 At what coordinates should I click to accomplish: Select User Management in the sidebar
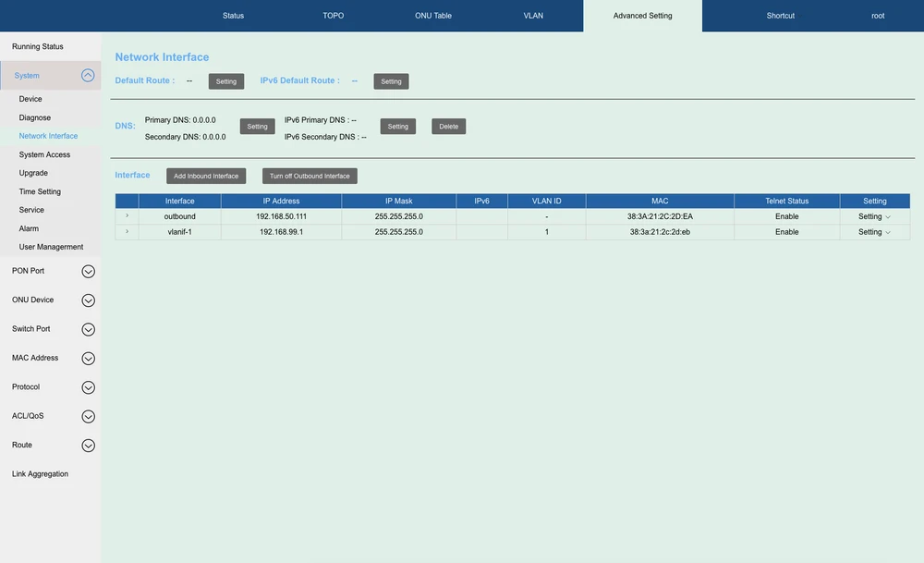pyautogui.click(x=51, y=247)
